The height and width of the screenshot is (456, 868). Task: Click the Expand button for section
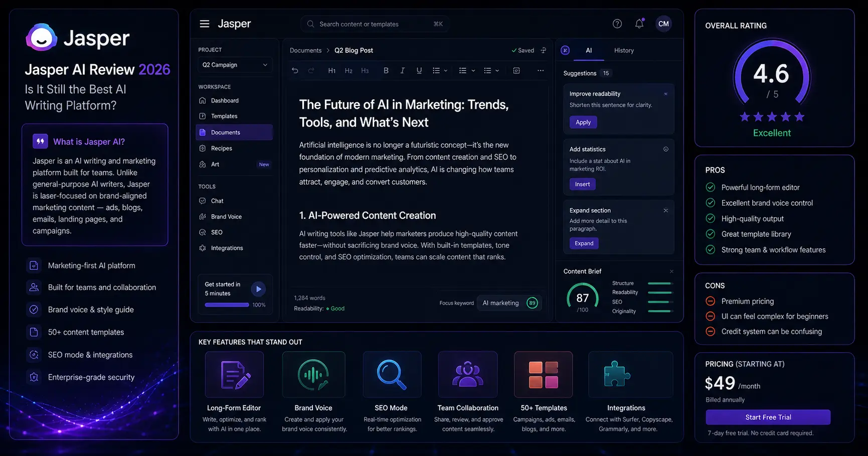[x=584, y=243]
